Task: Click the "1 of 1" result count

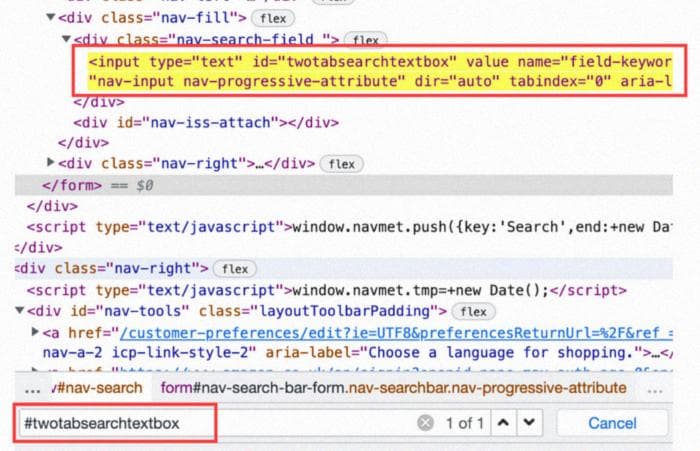Action: (x=465, y=423)
